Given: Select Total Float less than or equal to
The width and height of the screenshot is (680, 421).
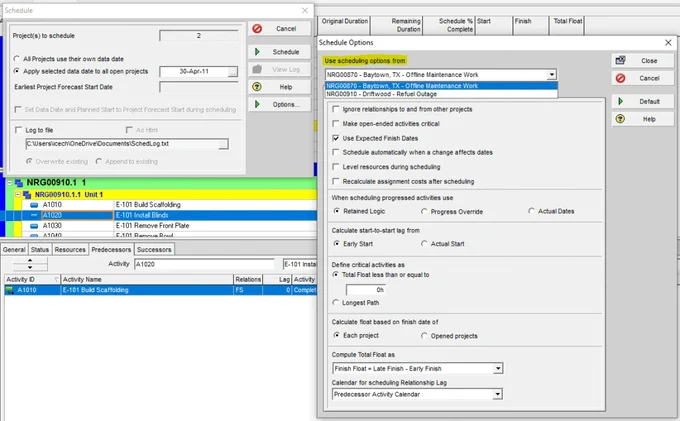Looking at the screenshot, I should click(x=335, y=274).
